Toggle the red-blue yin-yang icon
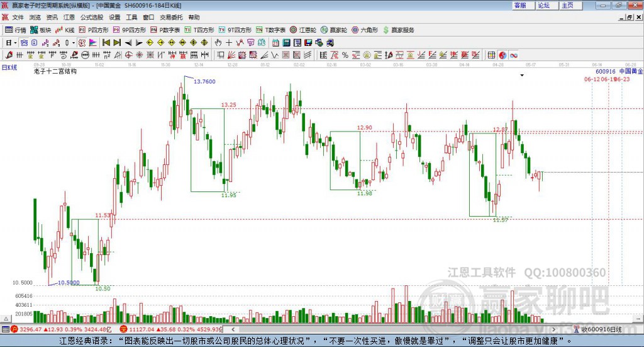The width and height of the screenshot is (644, 347). 502,55
